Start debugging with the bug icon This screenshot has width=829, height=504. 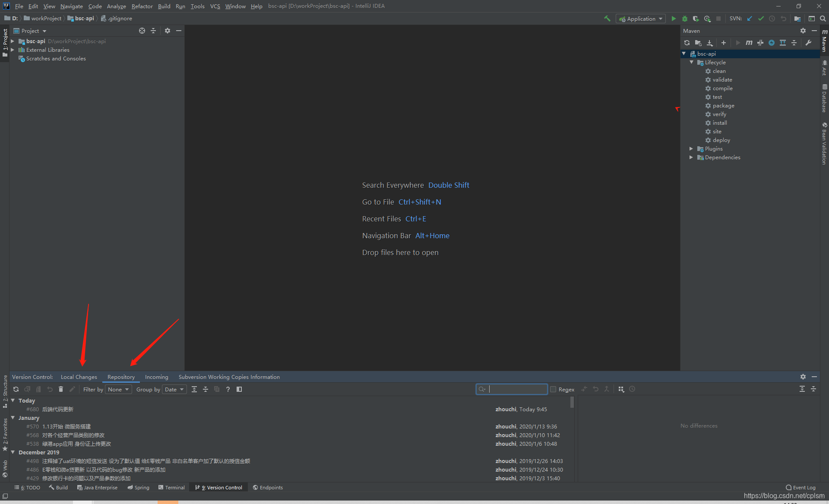pyautogui.click(x=685, y=19)
